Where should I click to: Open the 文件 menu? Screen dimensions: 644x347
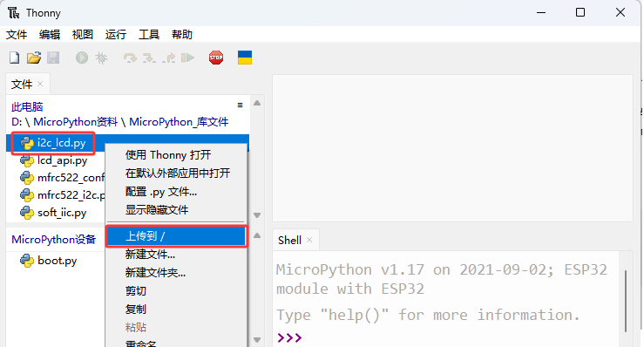point(17,35)
